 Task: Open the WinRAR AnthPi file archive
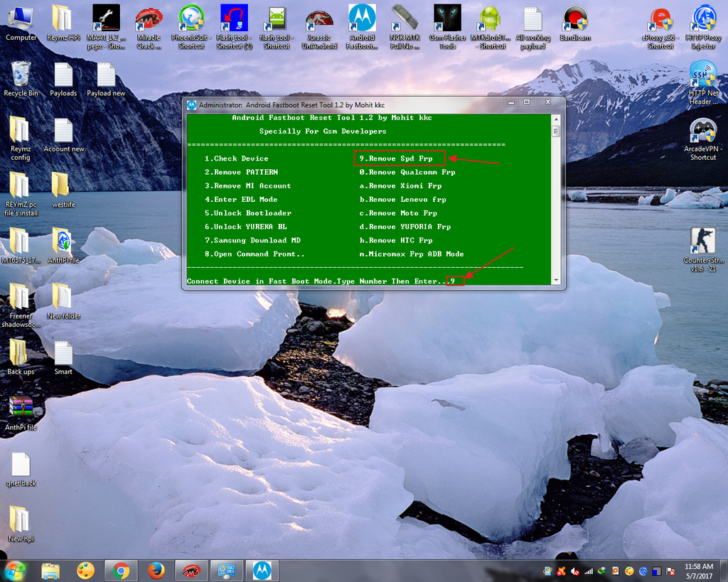click(x=21, y=408)
